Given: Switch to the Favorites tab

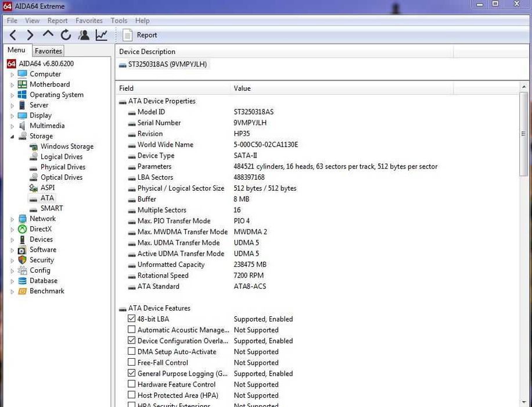Looking at the screenshot, I should (x=48, y=51).
